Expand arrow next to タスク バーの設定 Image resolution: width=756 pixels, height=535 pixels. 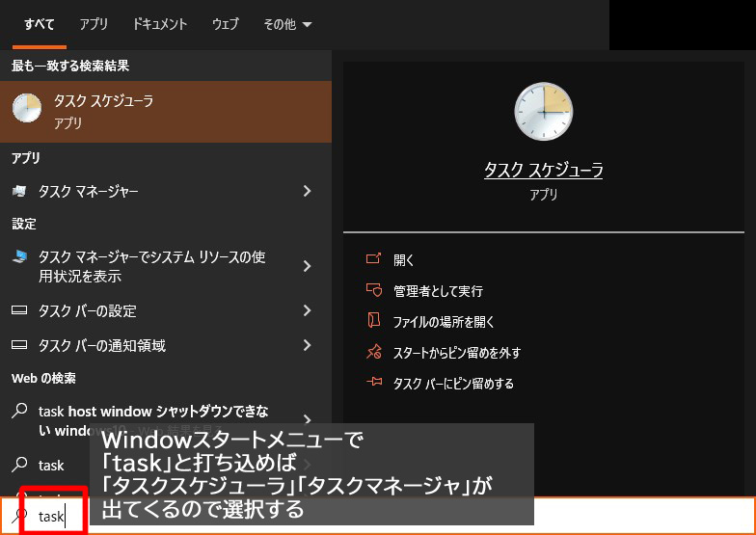coord(307,310)
